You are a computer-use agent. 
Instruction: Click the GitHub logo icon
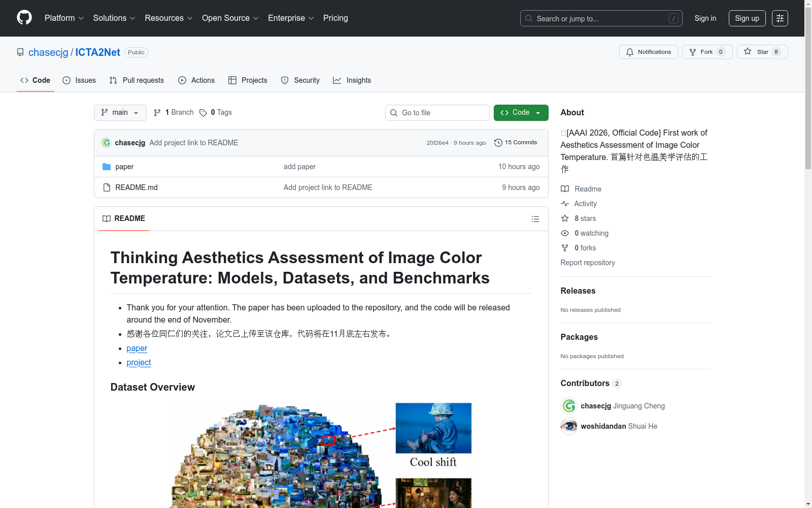[x=24, y=18]
